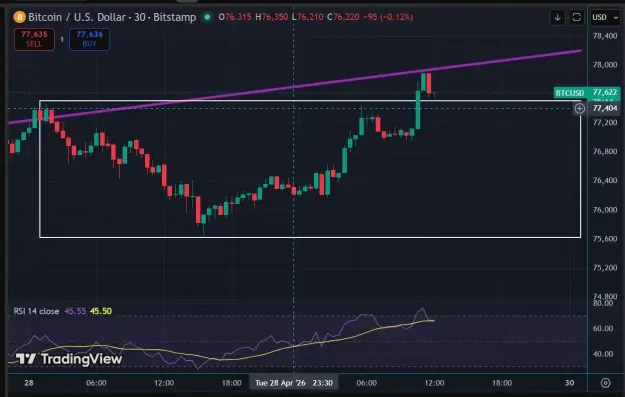Click the 40.00 RSI scale label
Image resolution: width=625 pixels, height=397 pixels.
tap(603, 354)
